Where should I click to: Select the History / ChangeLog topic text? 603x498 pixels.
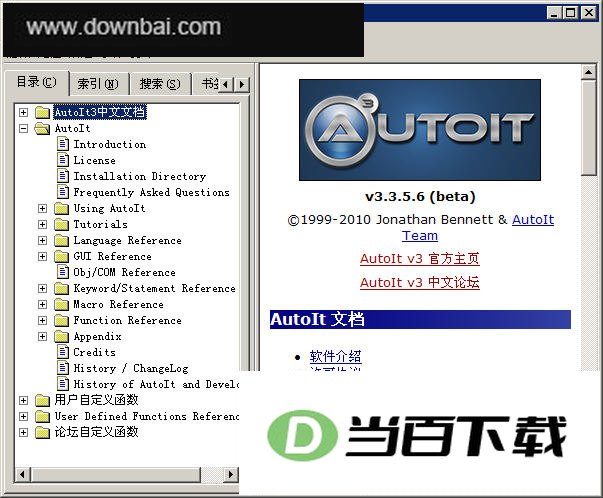[x=131, y=368]
